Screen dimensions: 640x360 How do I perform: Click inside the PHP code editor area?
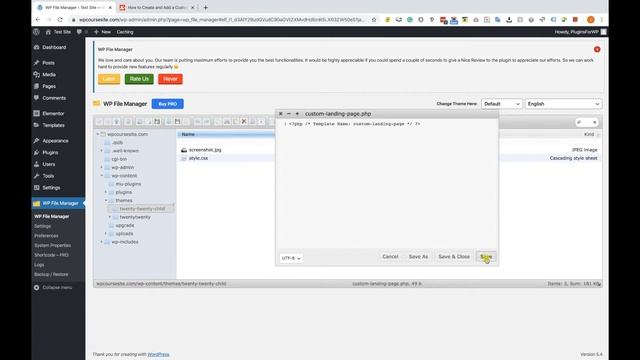pyautogui.click(x=387, y=184)
